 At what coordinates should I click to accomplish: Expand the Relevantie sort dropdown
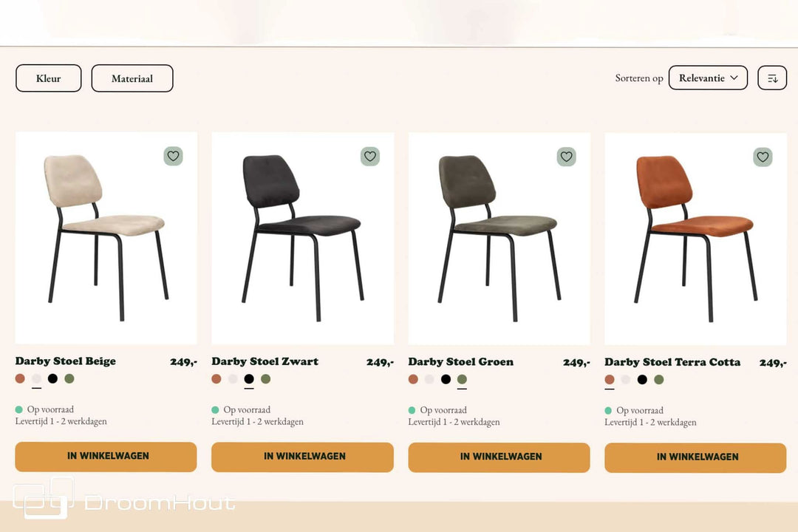coord(708,78)
